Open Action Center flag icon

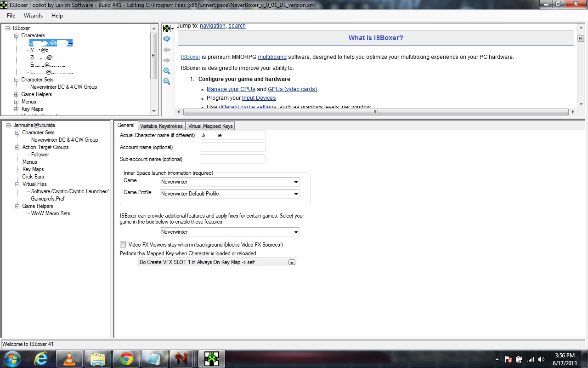509,359
